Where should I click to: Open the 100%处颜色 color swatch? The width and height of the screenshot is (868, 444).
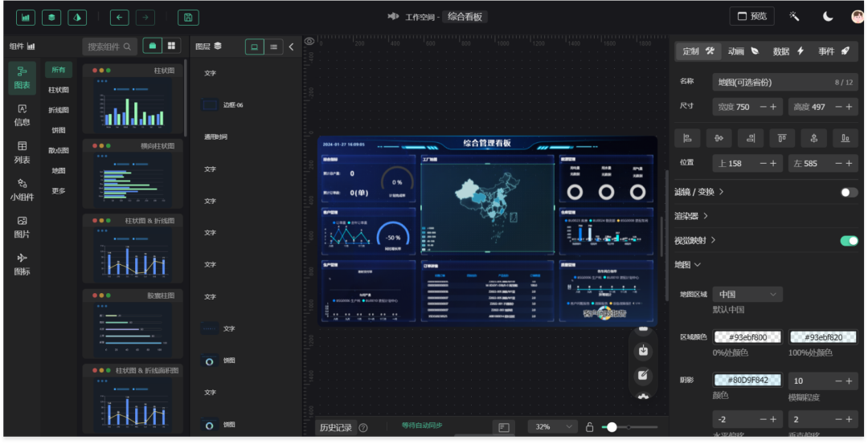tap(823, 336)
